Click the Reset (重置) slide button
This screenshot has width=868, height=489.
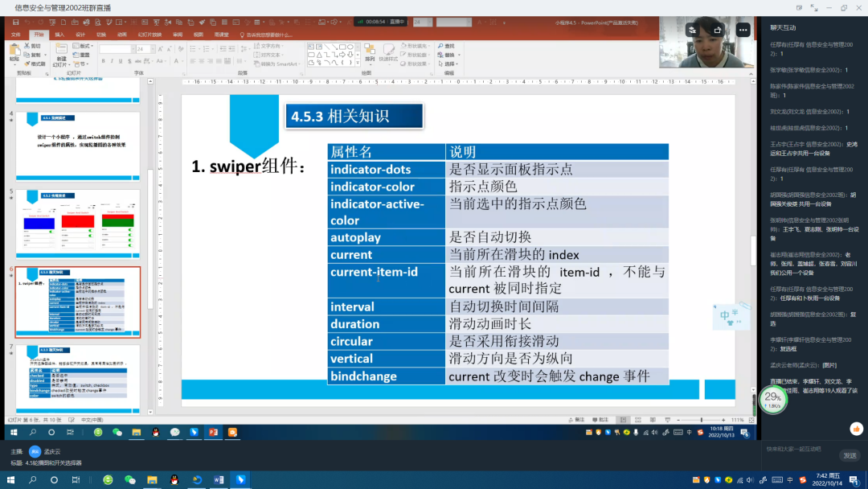coord(82,55)
